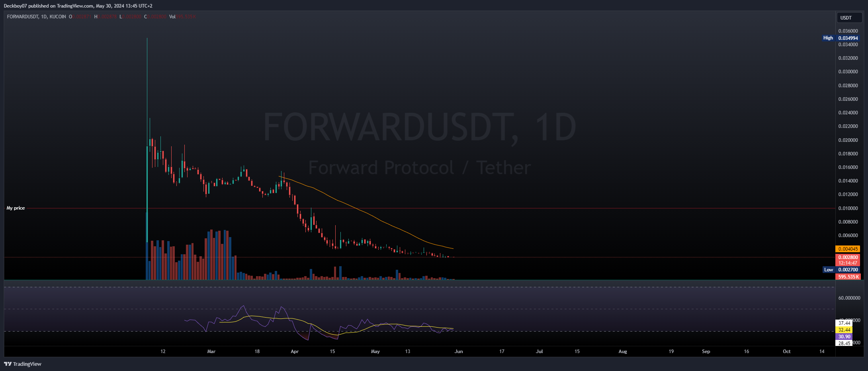Viewport: 868px width, 371px height.
Task: Click the 12:14:47 bar countdown label
Action: pos(848,263)
